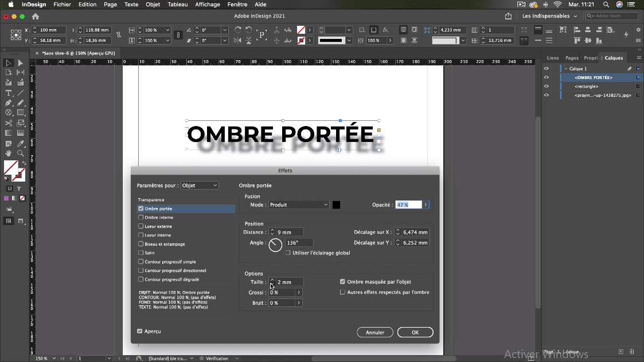Image resolution: width=644 pixels, height=362 pixels.
Task: Select the Eyedropper tool
Action: (21, 143)
